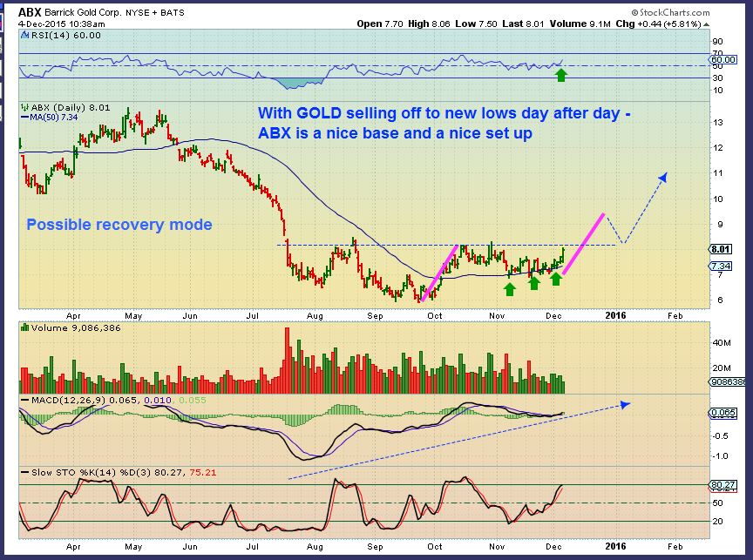The width and height of the screenshot is (753, 560).
Task: Click the NYSE + BATS exchange label
Action: pyautogui.click(x=154, y=12)
